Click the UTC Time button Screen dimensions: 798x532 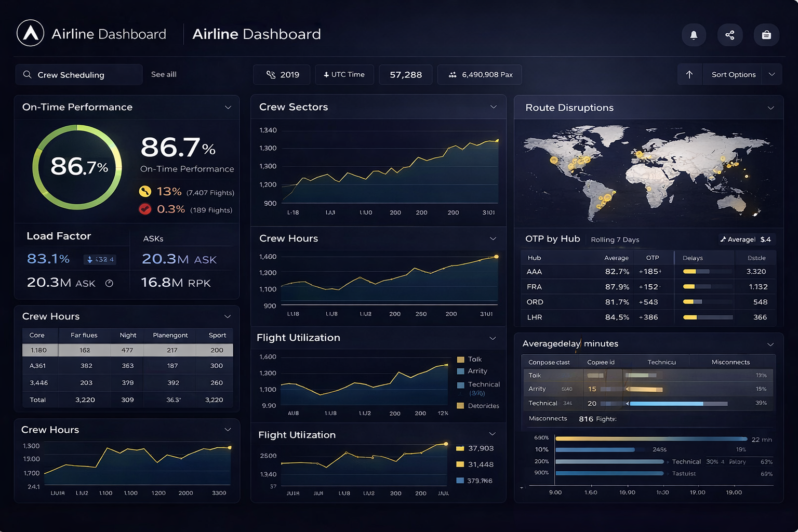click(x=344, y=74)
